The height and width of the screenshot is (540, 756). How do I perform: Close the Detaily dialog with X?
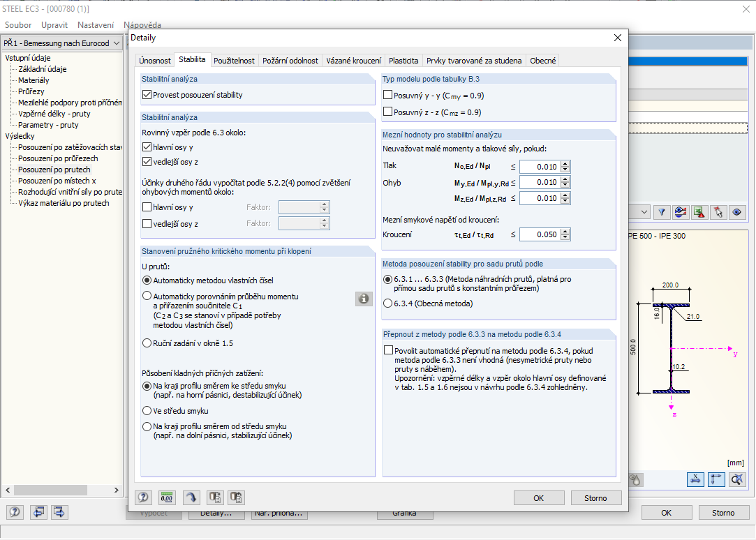[618, 38]
